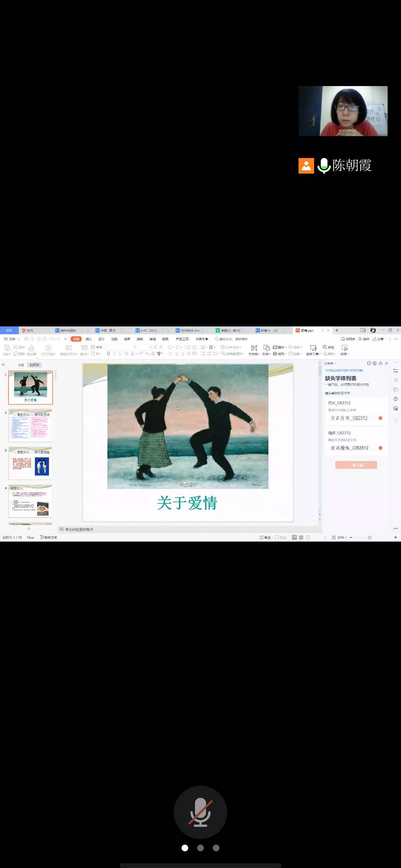Select slide 3 thumbnail
The width and height of the screenshot is (401, 868).
30,464
